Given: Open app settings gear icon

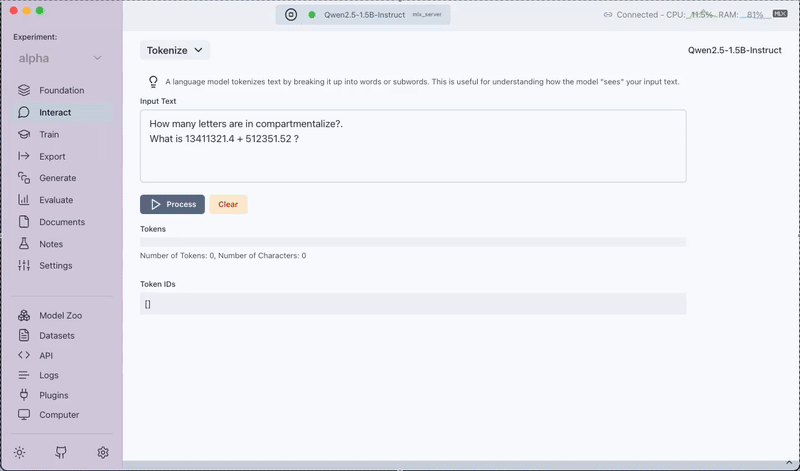Looking at the screenshot, I should coord(103,452).
